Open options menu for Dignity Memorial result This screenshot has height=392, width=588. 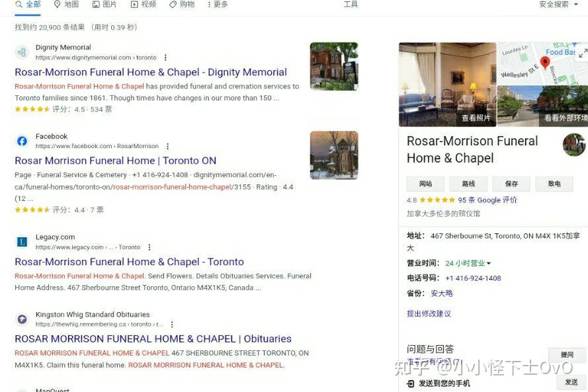165,58
